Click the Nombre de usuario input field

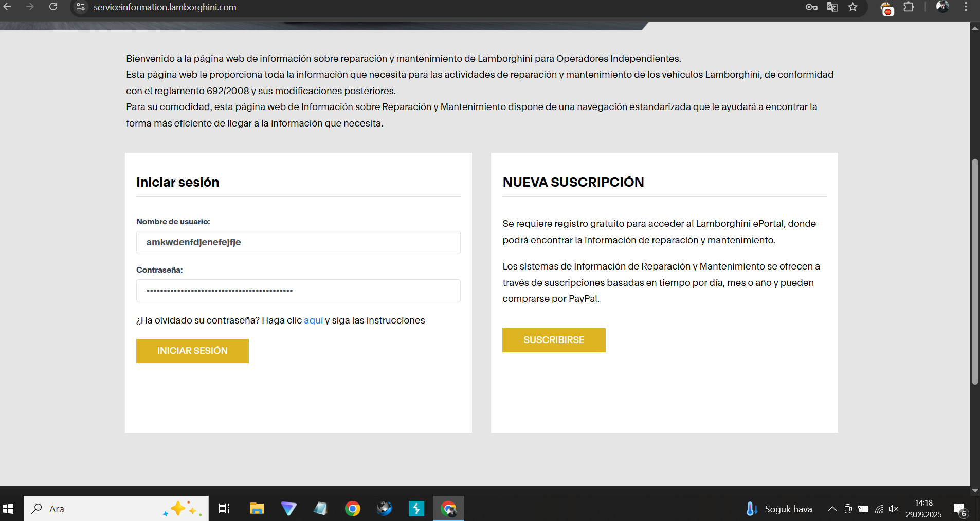[x=298, y=242]
